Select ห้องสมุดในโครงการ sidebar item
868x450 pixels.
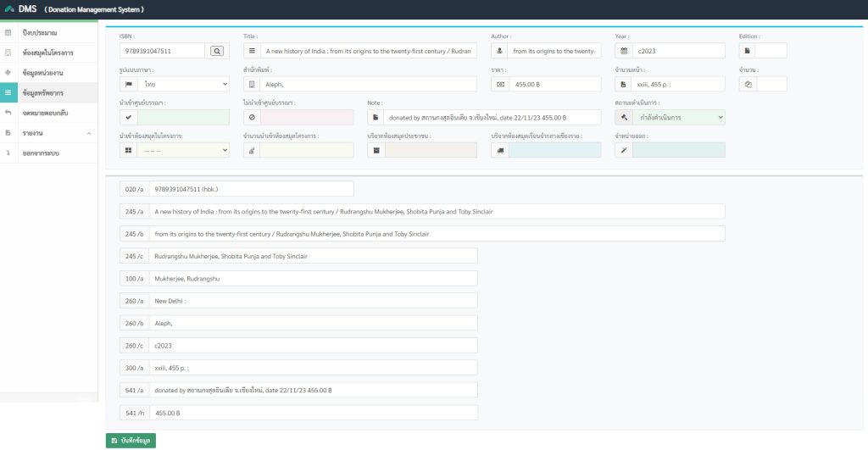[x=47, y=53]
